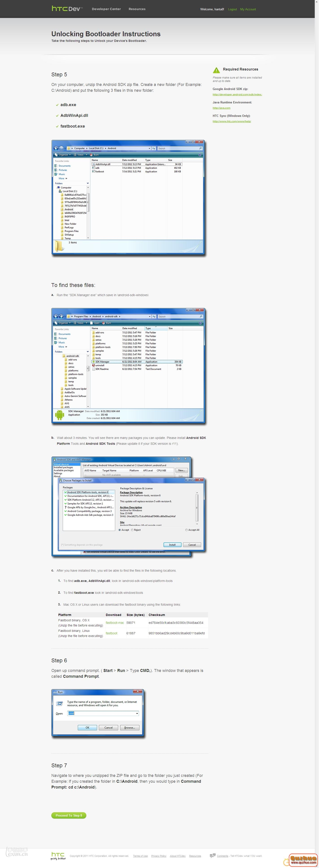This screenshot has width=319, height=868.
Task: Click the Required Resources warning icon
Action: [216, 70]
